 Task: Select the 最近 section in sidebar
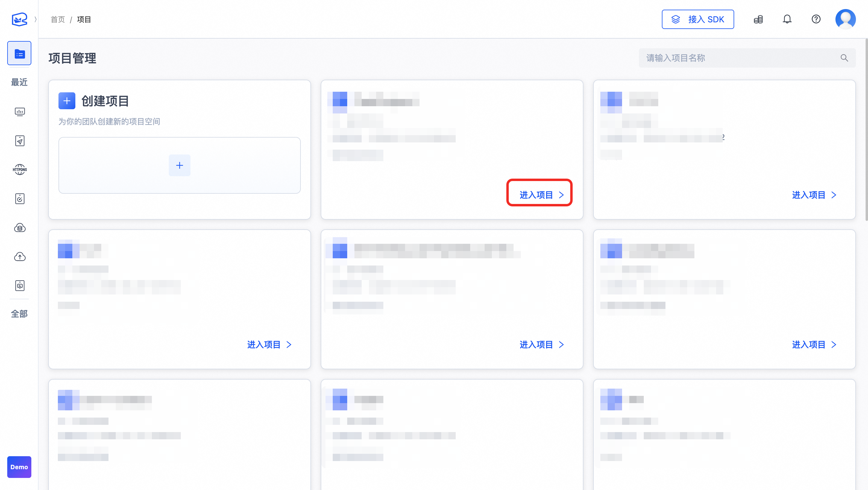[x=19, y=82]
